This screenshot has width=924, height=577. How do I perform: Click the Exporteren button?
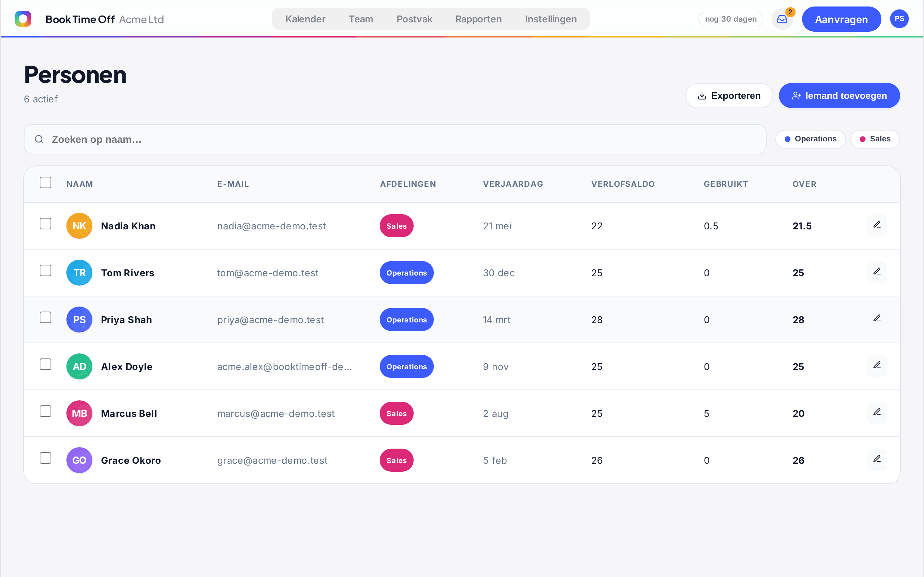coord(729,96)
